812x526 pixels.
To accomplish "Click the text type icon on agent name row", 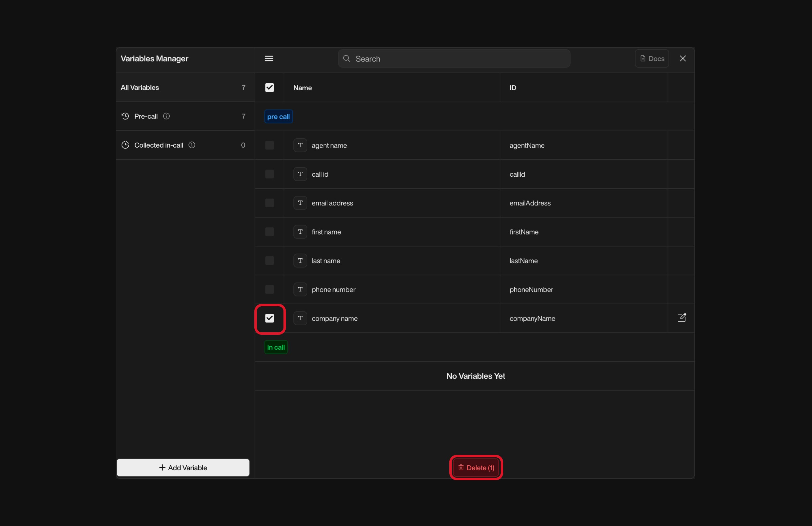I will (300, 145).
